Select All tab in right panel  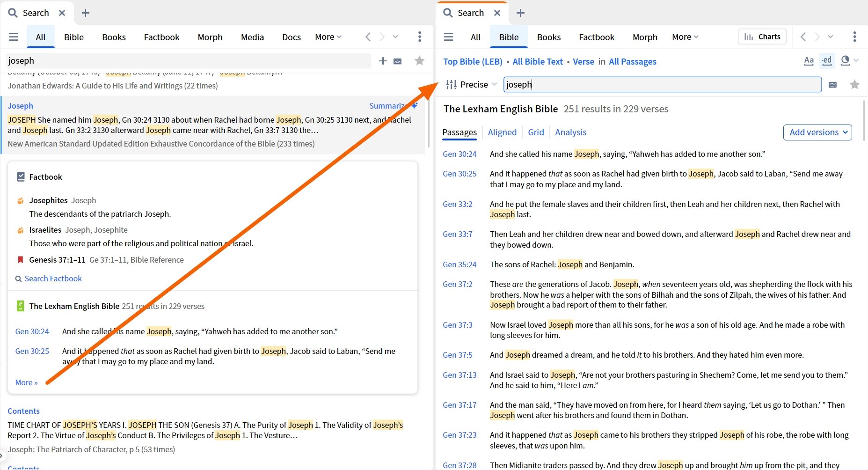pos(475,37)
